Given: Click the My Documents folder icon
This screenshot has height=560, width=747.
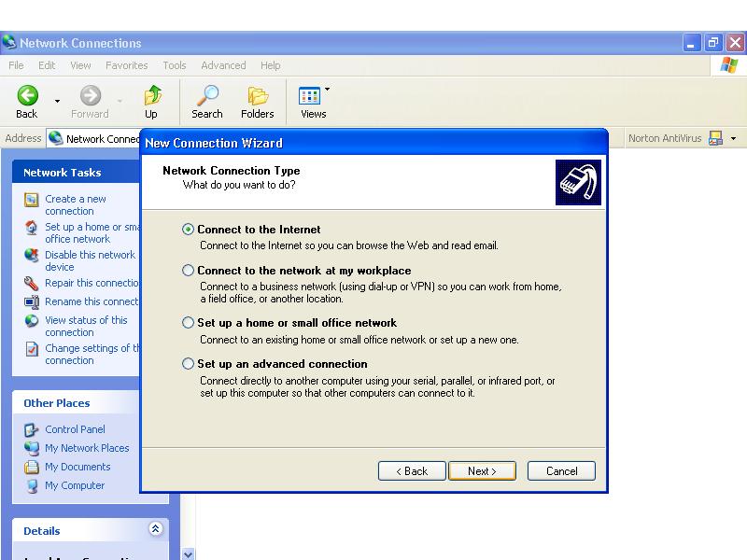Looking at the screenshot, I should (32, 467).
